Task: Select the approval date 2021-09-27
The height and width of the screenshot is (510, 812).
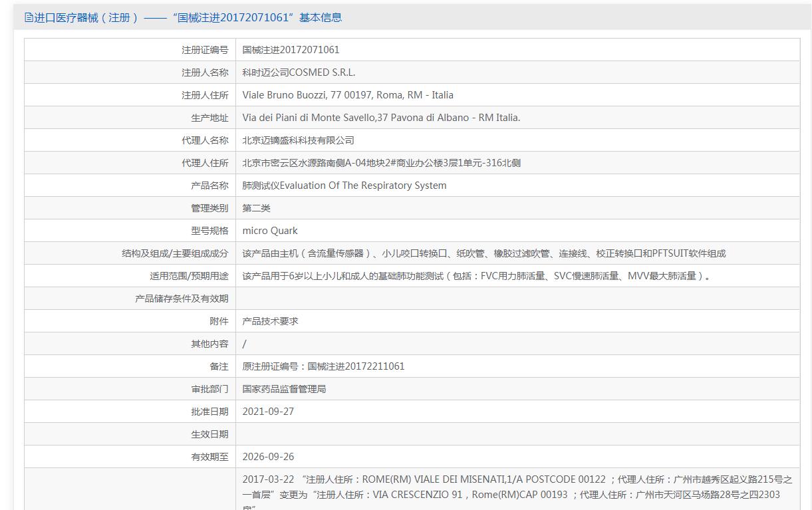Action: 268,412
